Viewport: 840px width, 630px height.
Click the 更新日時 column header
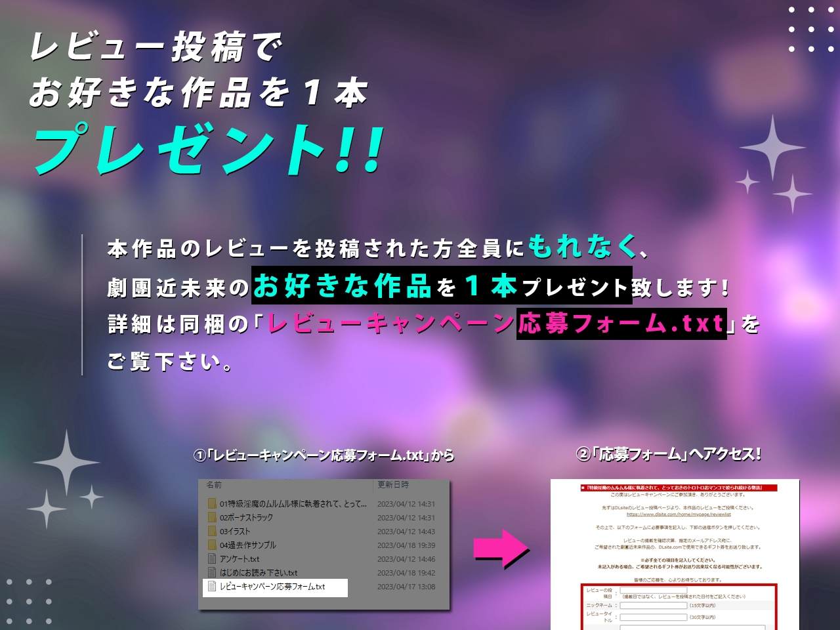(393, 485)
